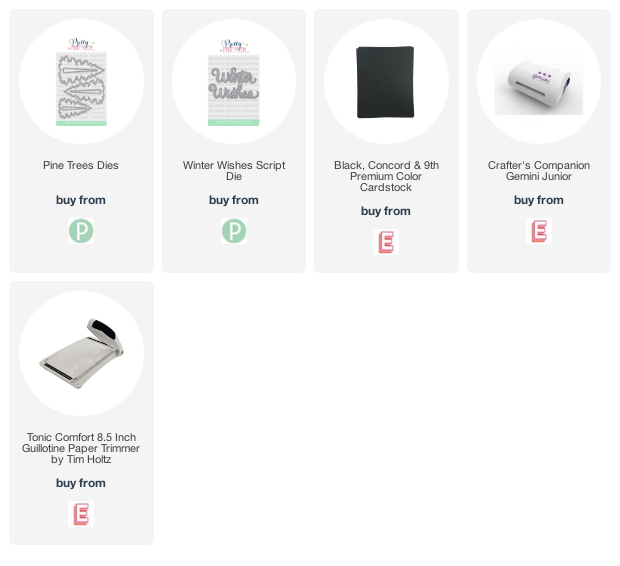Click the pink E store icon under Tonic Paper Trimmer
This screenshot has width=620, height=566.
[81, 514]
